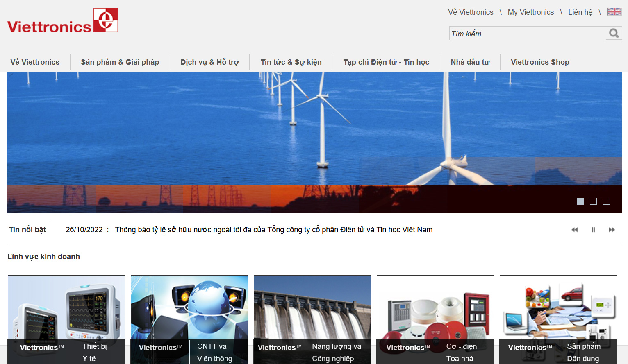Click the Viettronics logo
Screen dimensions: 628x364
63,20
